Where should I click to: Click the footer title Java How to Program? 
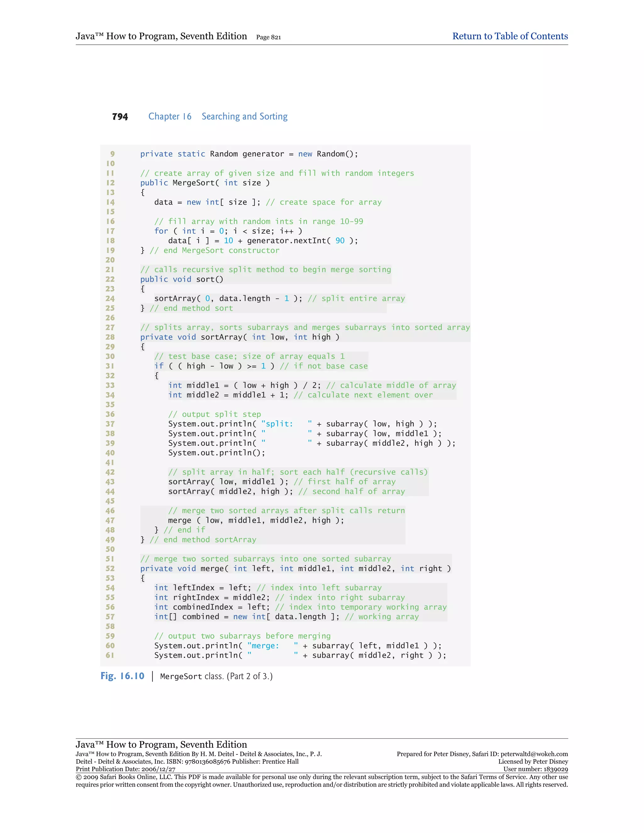click(161, 744)
